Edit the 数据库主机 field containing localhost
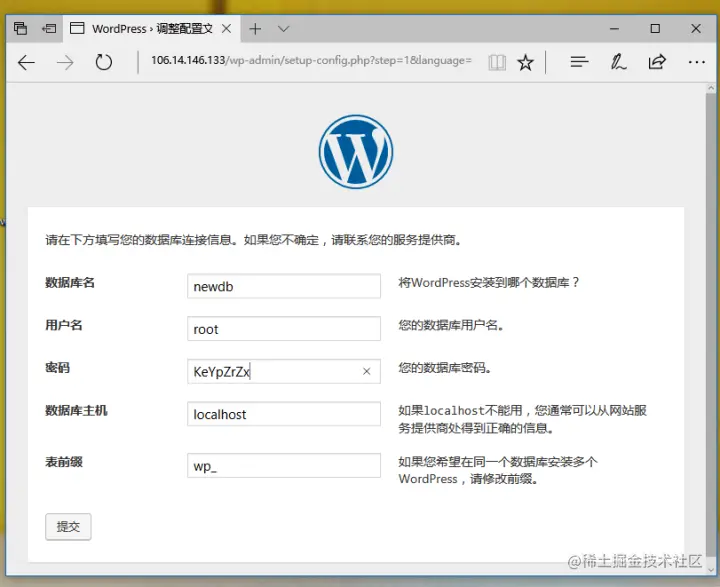This screenshot has width=720, height=587. coord(284,414)
